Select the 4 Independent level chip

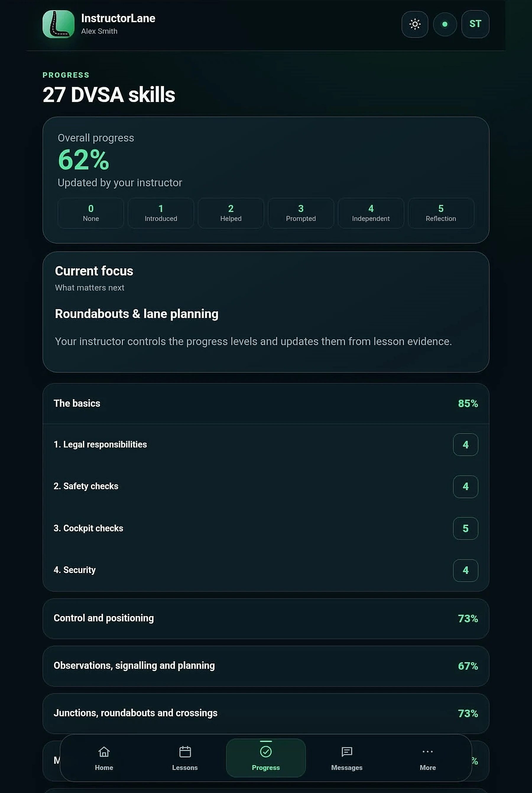coord(371,213)
